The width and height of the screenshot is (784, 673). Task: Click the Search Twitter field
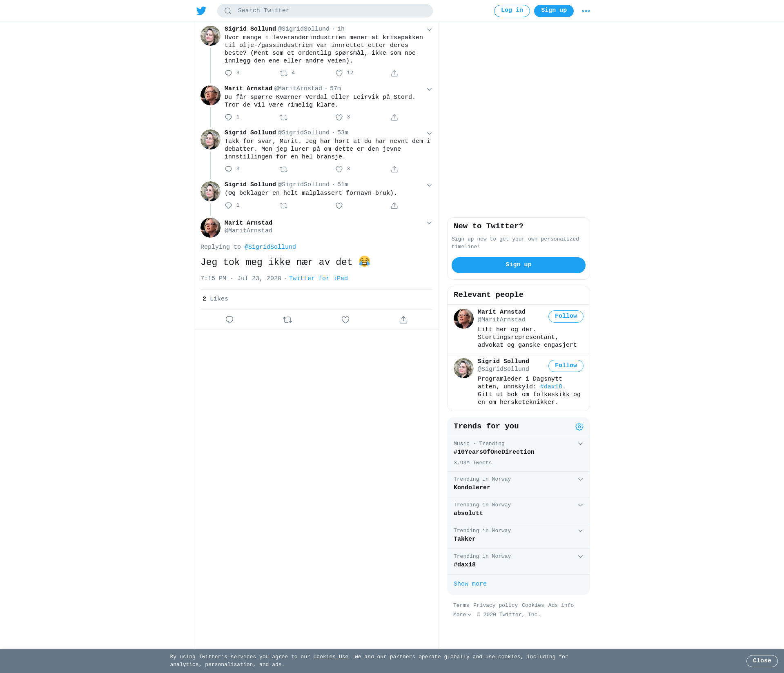(x=325, y=11)
